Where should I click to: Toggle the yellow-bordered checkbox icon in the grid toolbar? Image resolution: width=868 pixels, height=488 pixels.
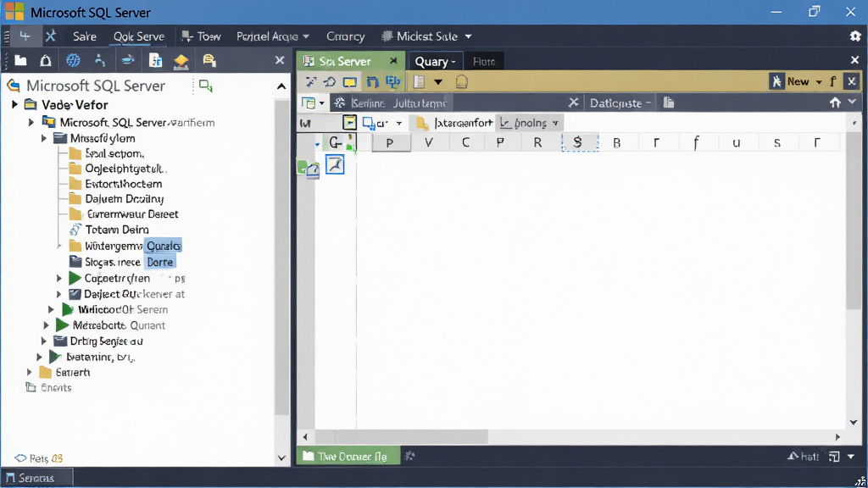pos(349,122)
